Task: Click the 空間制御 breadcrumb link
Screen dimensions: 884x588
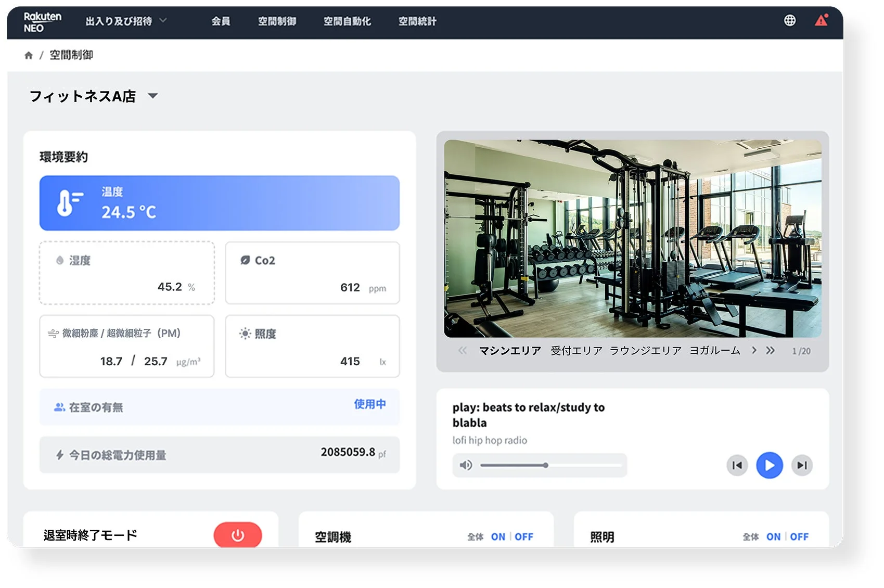Action: point(71,55)
